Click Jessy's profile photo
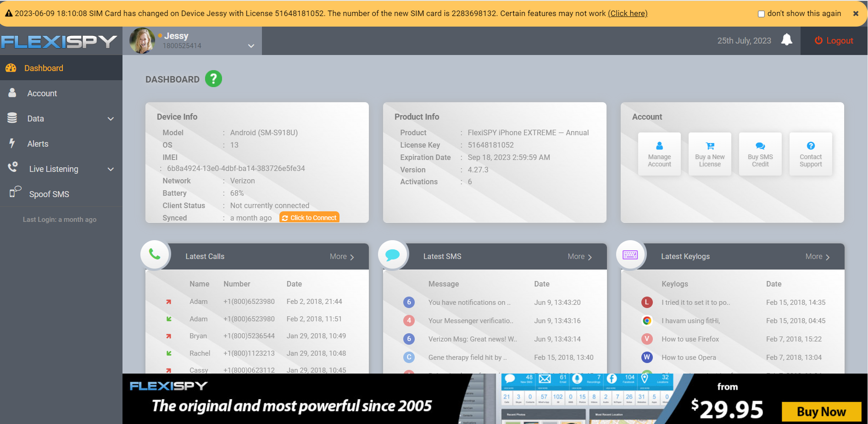This screenshot has width=868, height=424. pyautogui.click(x=142, y=41)
